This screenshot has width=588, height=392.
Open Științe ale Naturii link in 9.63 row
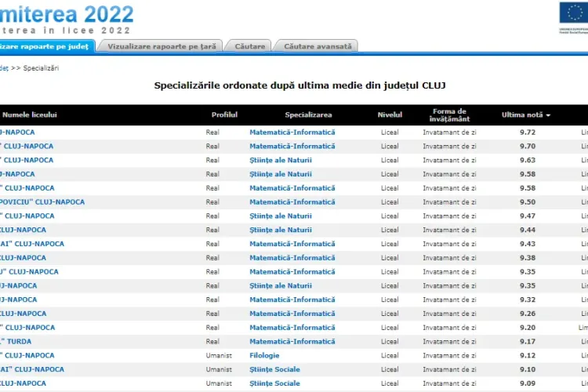tap(280, 160)
